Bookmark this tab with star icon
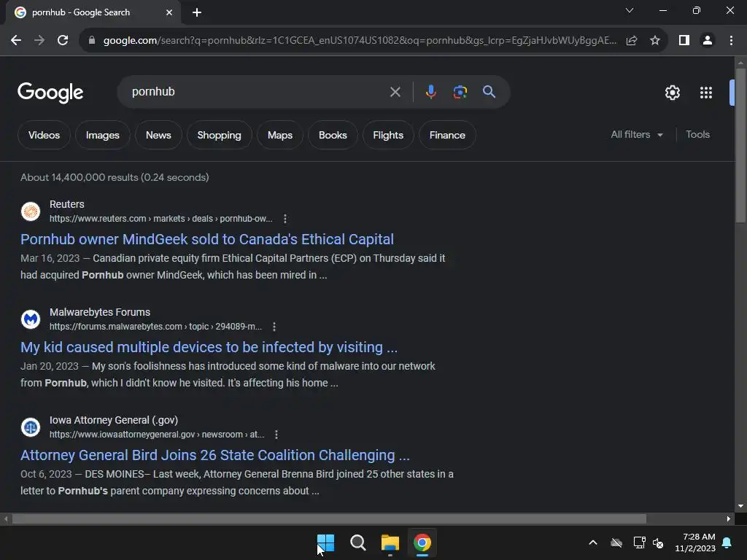Viewport: 747px width, 560px height. [x=655, y=41]
